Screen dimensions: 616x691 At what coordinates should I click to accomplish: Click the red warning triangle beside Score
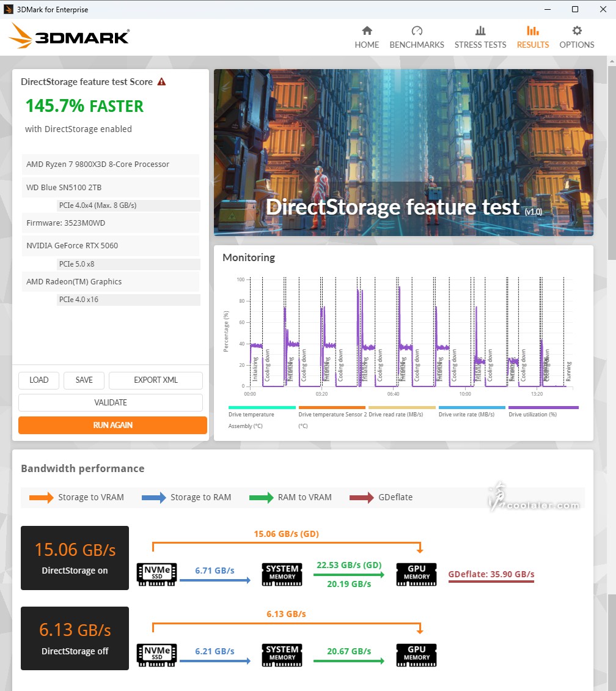161,81
